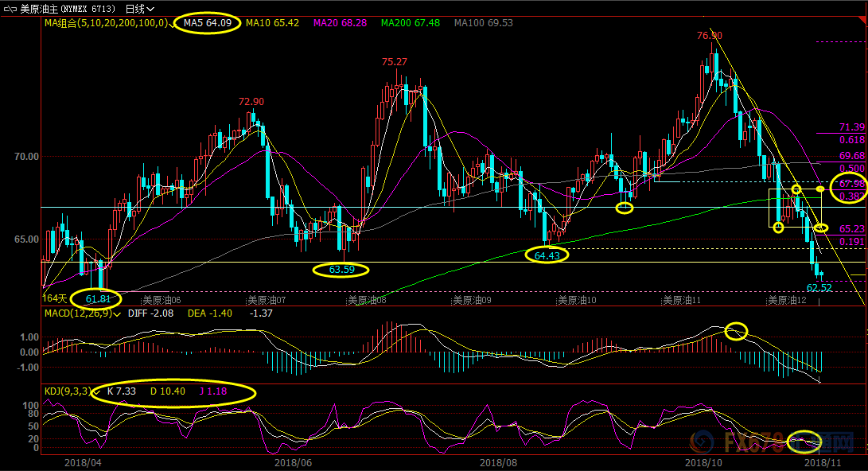Click the 0.618 Fibonacci ratio label
The height and width of the screenshot is (471, 868).
[852, 140]
